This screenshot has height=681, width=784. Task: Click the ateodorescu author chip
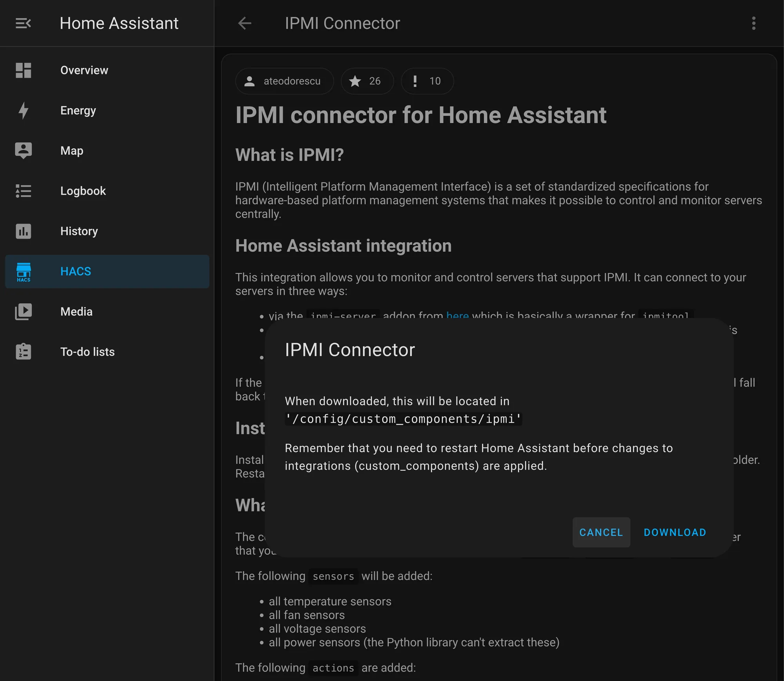coord(284,81)
